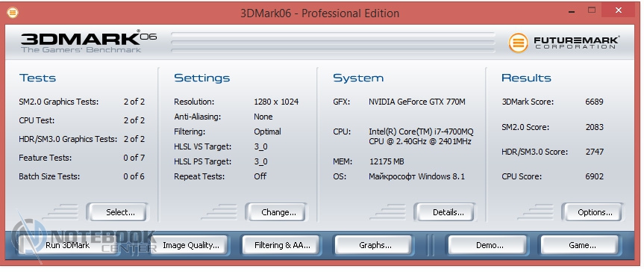
Task: Maximize the 3DMark06 window
Action: [x=592, y=10]
